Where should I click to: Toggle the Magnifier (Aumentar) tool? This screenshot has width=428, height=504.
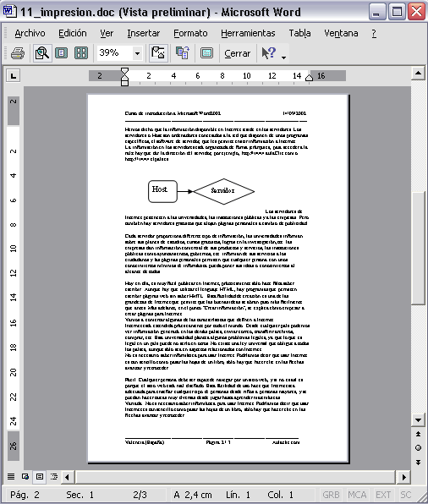42,53
